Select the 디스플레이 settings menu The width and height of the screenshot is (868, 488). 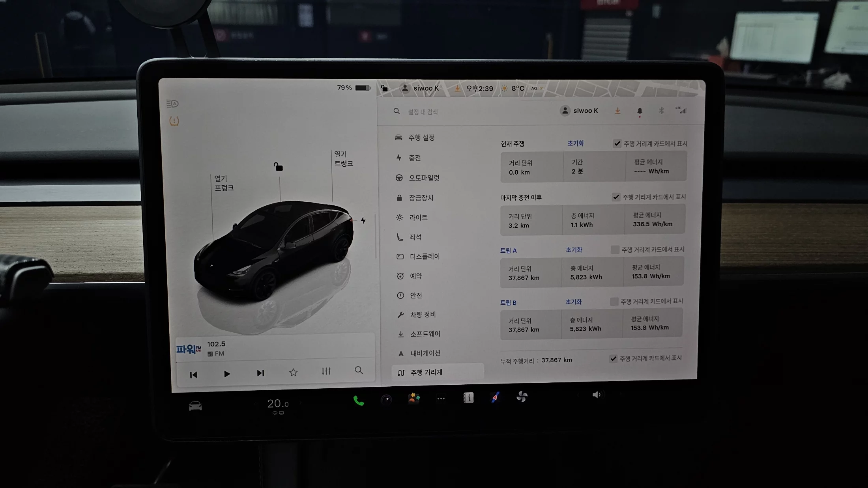tap(425, 256)
